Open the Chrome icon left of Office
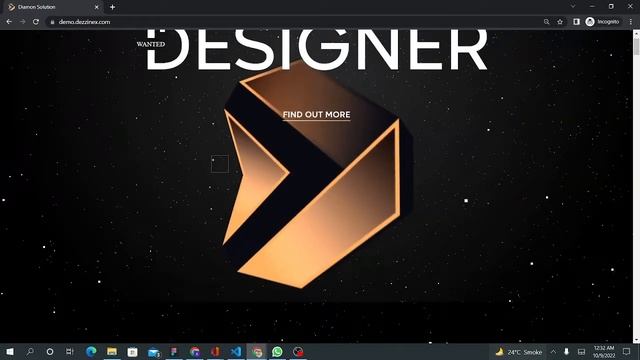This screenshot has width=640, height=360. (x=195, y=351)
